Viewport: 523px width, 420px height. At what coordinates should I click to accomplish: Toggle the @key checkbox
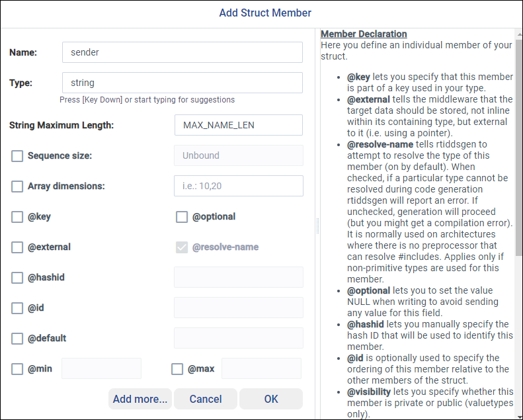click(17, 217)
